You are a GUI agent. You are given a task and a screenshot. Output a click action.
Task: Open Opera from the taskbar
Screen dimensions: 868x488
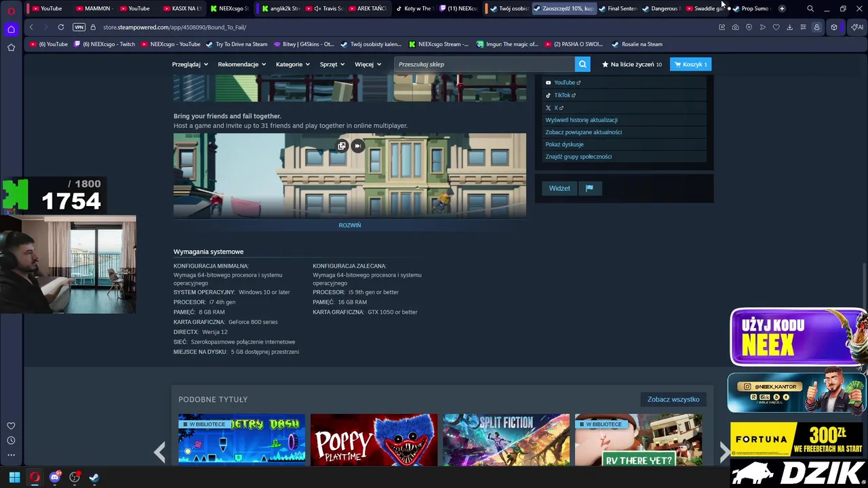(x=35, y=477)
